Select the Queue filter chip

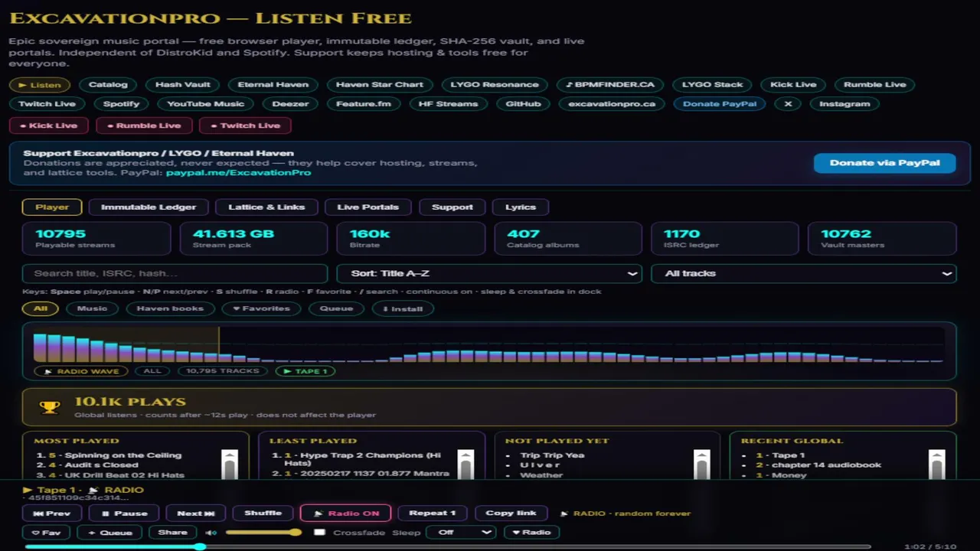point(336,308)
